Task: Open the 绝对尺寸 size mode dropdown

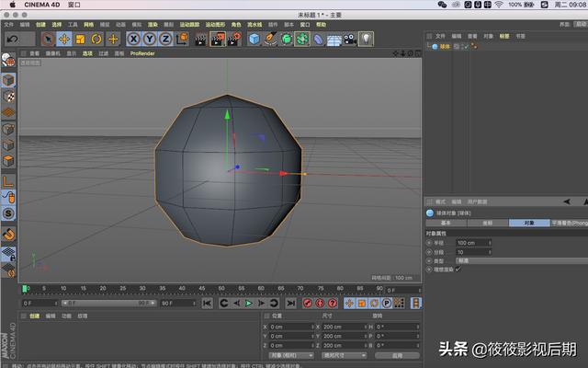Action: (344, 355)
